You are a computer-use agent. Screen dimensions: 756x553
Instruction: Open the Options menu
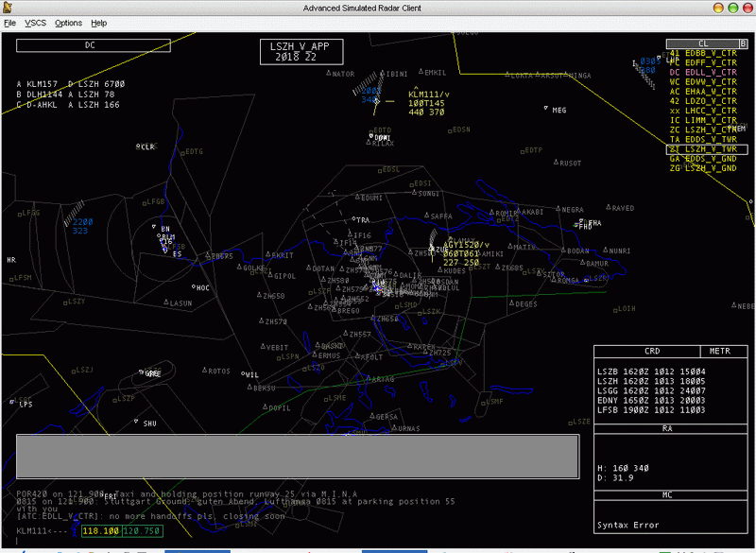(68, 22)
